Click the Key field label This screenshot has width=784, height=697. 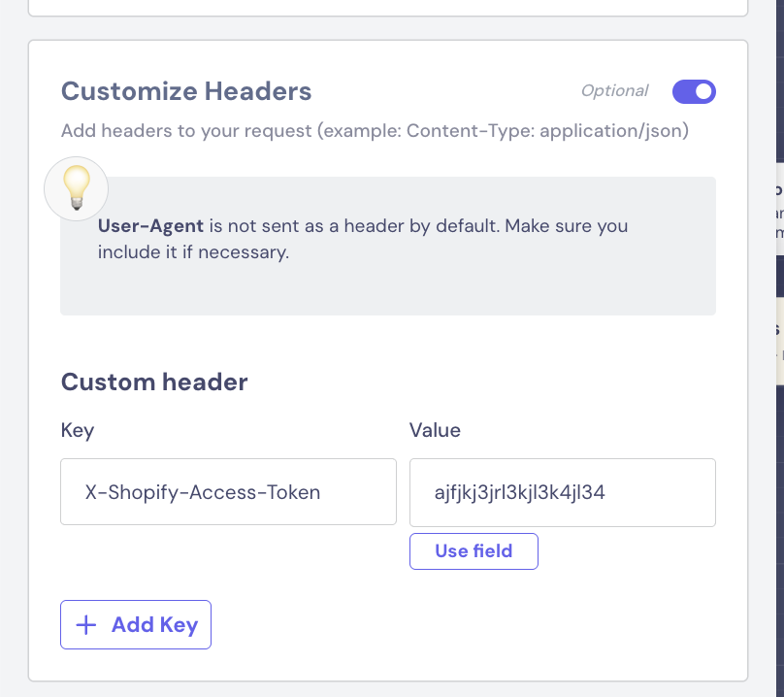click(x=78, y=430)
